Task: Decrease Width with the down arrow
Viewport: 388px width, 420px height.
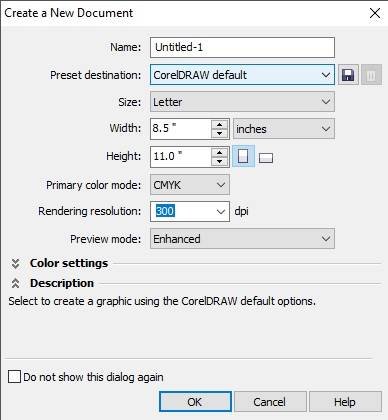Action: [220, 133]
